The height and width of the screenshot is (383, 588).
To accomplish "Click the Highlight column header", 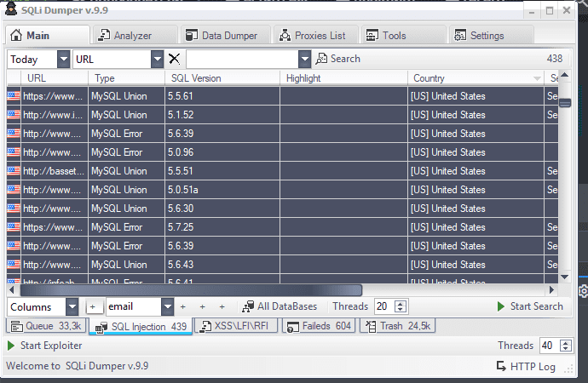I will coord(343,78).
